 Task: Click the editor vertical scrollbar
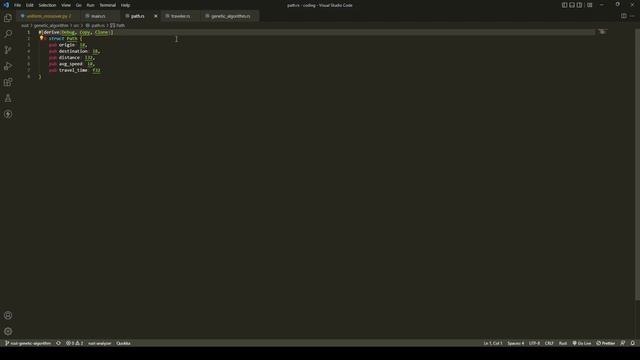point(638,163)
